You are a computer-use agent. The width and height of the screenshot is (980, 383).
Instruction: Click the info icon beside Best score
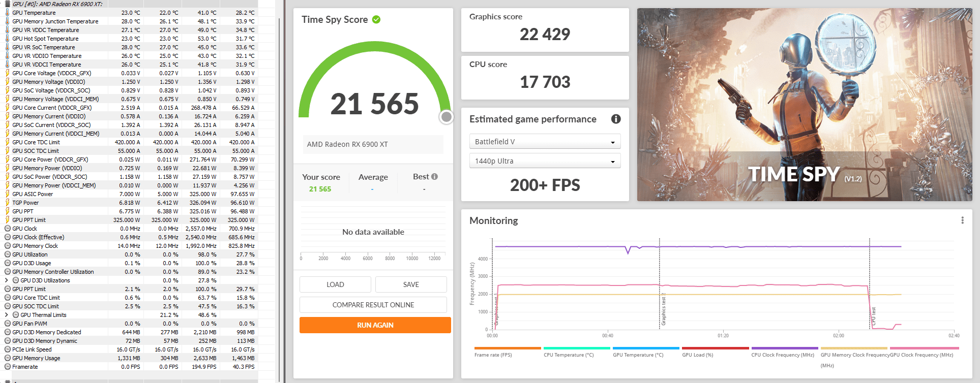point(434,177)
